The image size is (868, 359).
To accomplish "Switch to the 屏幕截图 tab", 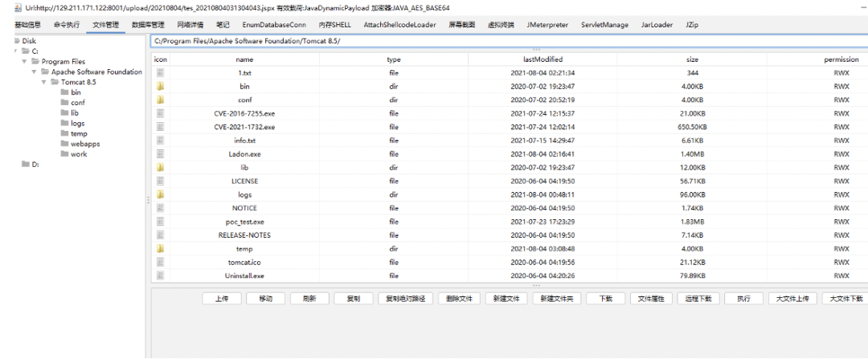I will click(x=461, y=25).
